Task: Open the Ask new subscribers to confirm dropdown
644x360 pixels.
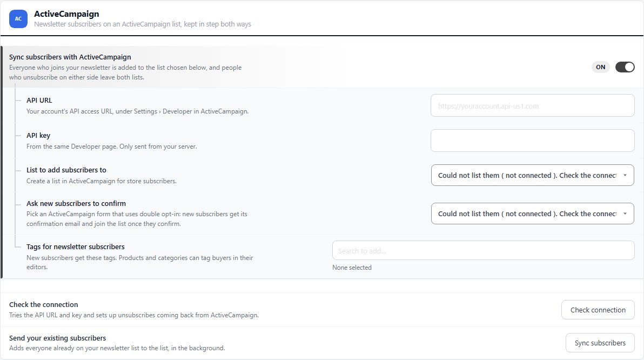Action: point(532,214)
